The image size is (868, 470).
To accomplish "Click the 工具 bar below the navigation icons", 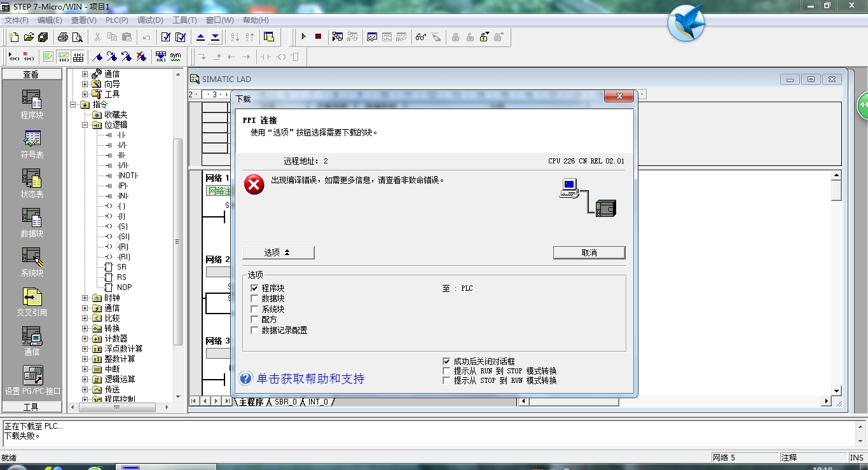I will pos(31,406).
